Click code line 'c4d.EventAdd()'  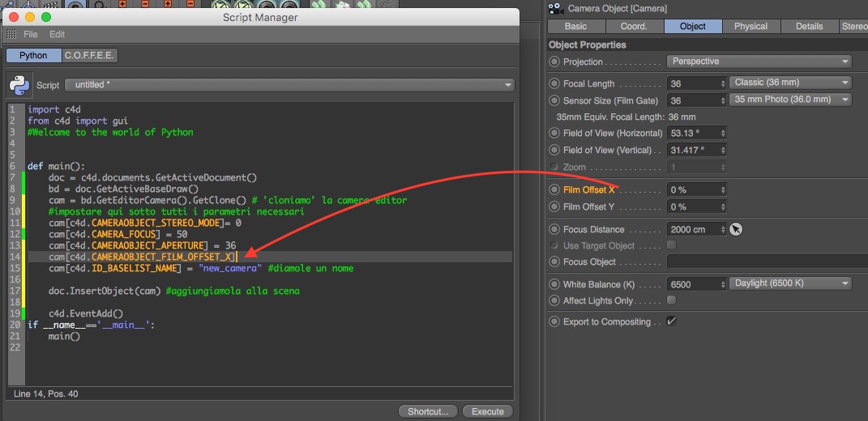(86, 313)
